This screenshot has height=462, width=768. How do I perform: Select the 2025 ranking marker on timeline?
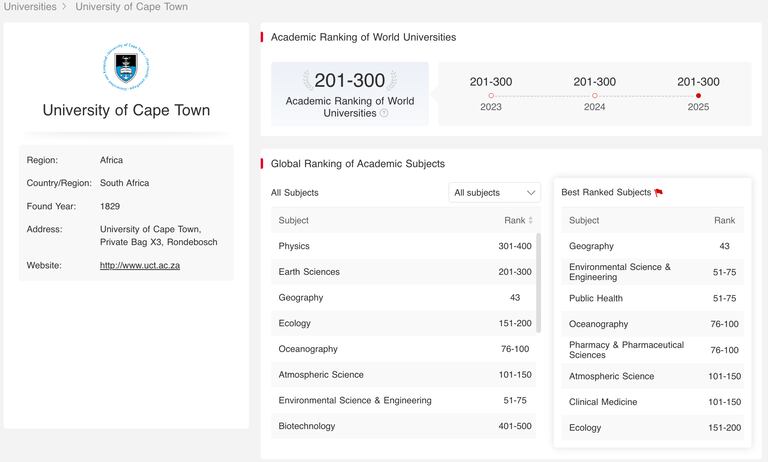coord(698,96)
